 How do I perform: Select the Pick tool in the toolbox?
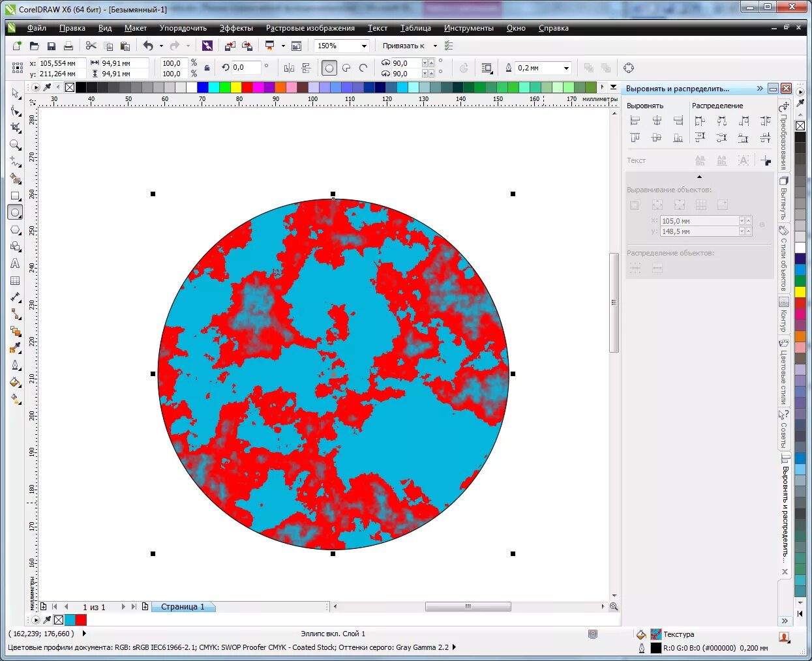point(16,93)
